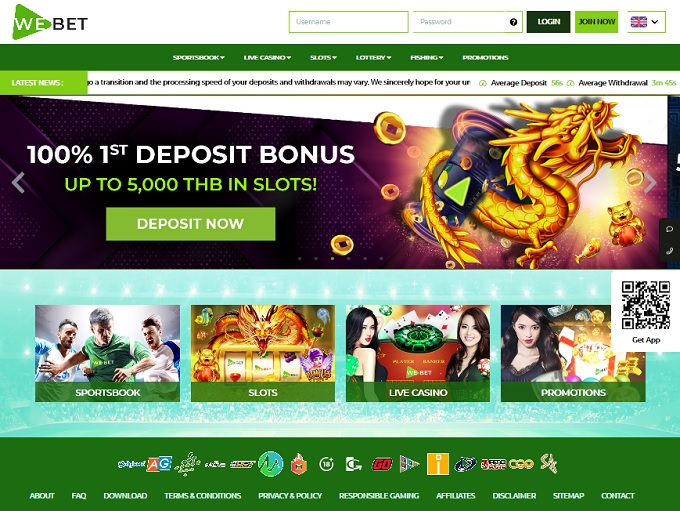Click the password help question mark icon
This screenshot has width=680, height=511.
513,22
